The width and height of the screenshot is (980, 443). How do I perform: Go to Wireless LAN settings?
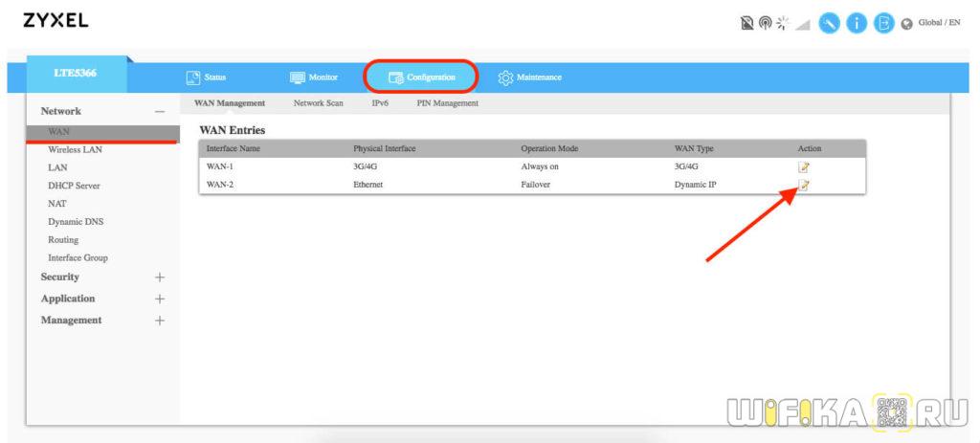coord(75,149)
